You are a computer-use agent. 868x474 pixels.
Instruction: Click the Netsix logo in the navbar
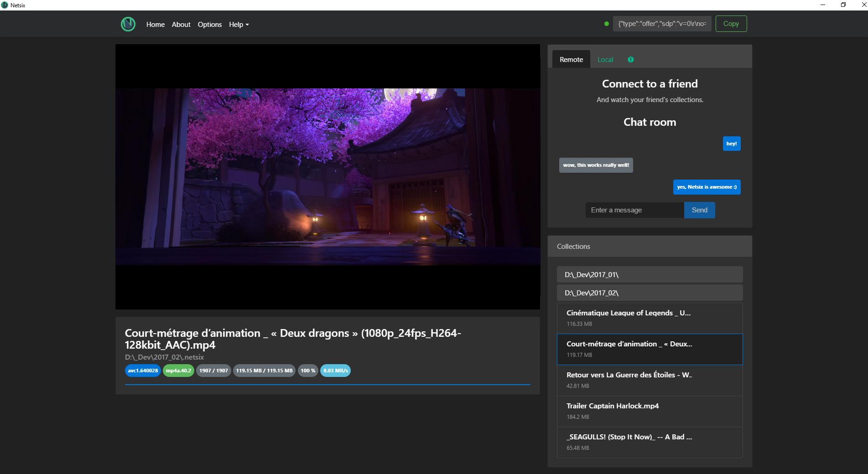click(x=128, y=24)
